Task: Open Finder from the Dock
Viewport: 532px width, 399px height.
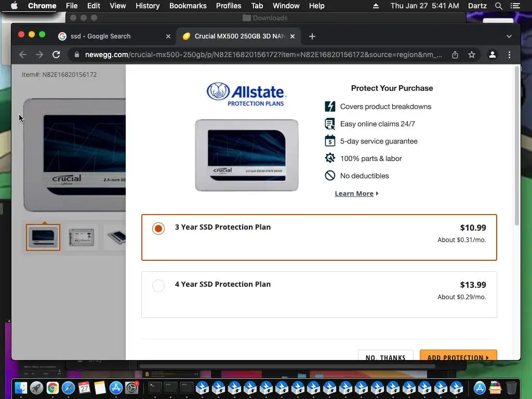Action: pos(21,388)
